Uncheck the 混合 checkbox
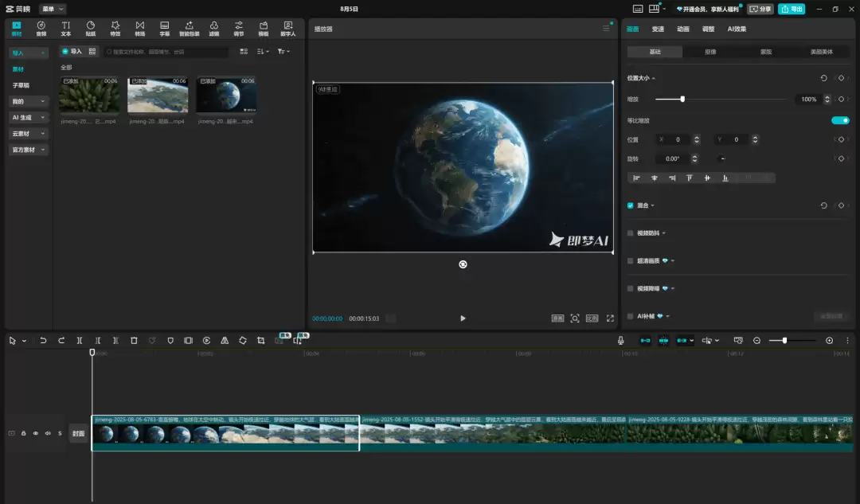The width and height of the screenshot is (860, 504). pyautogui.click(x=630, y=205)
